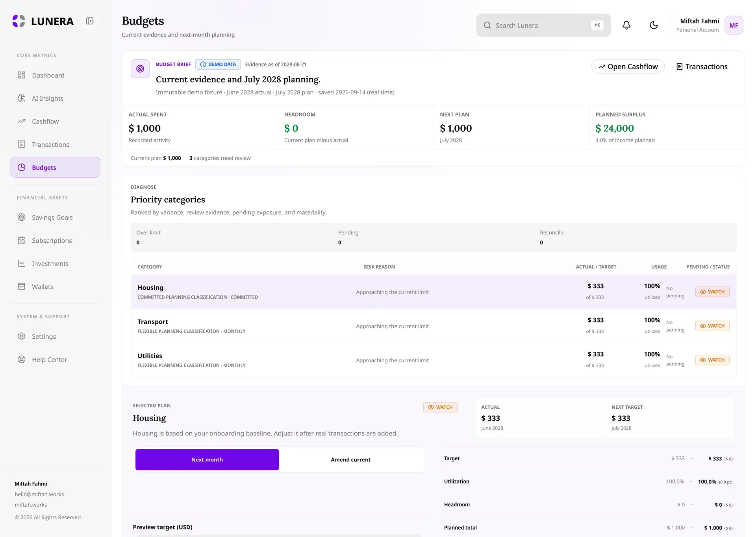Click the DEMO DATA badge

(x=218, y=65)
